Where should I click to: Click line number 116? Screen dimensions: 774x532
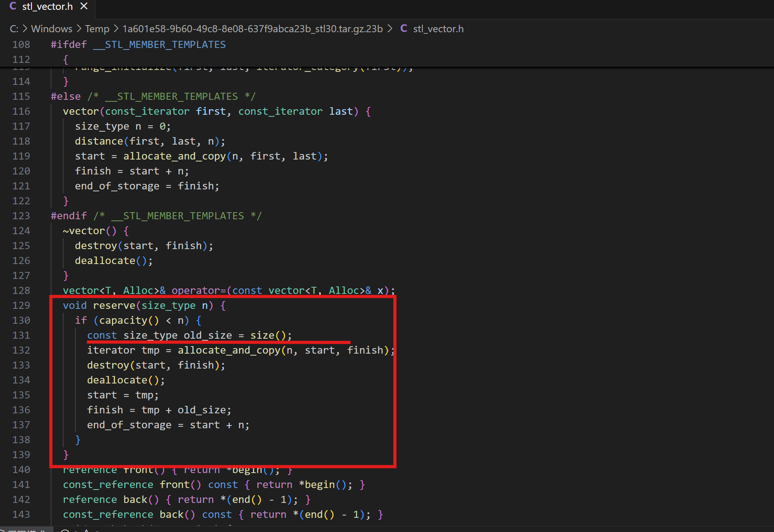[21, 111]
